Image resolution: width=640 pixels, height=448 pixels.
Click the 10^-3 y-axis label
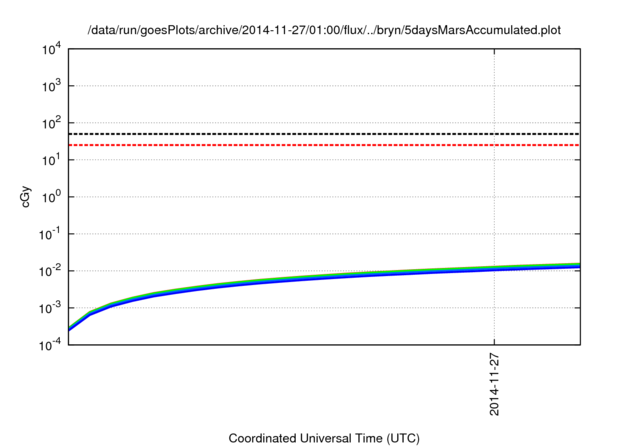coord(50,308)
